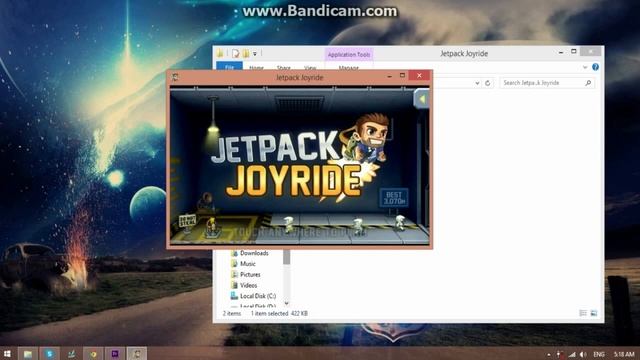The width and height of the screenshot is (640, 360).
Task: Open the address bar history dropdown
Action: point(477,83)
